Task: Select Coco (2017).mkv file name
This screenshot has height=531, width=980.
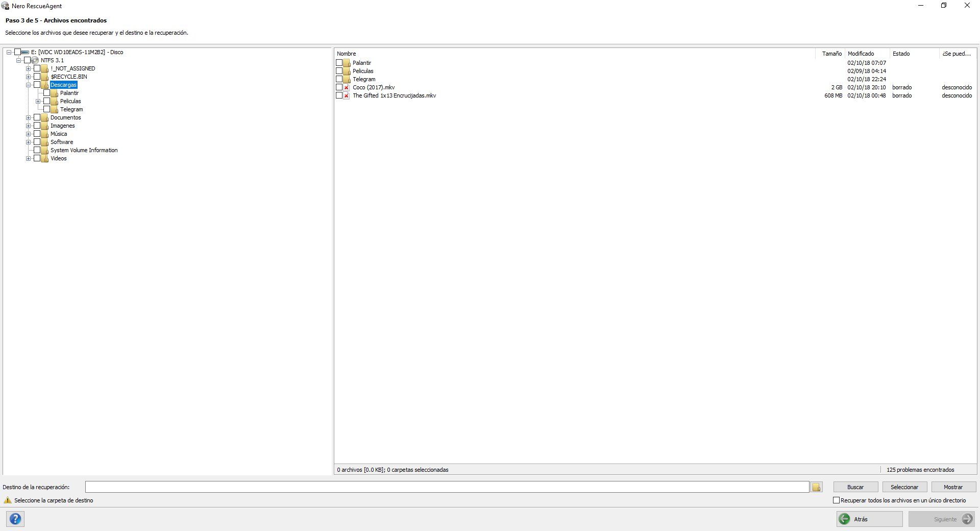Action: 374,87
